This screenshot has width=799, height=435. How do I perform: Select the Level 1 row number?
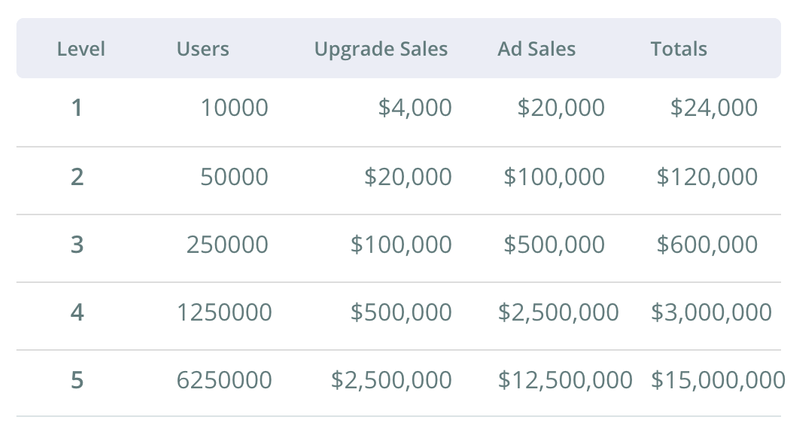[76, 107]
